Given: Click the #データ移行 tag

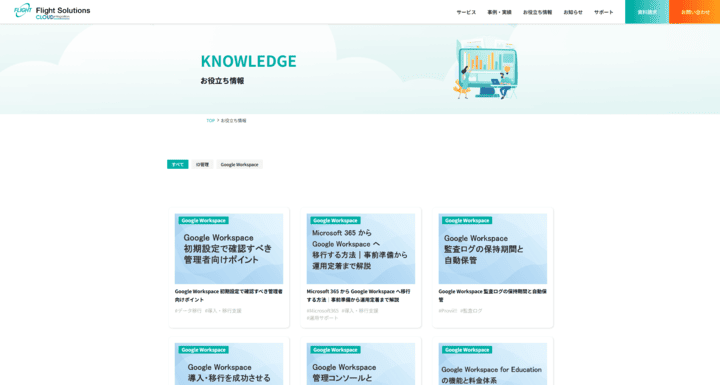Looking at the screenshot, I should click(188, 311).
